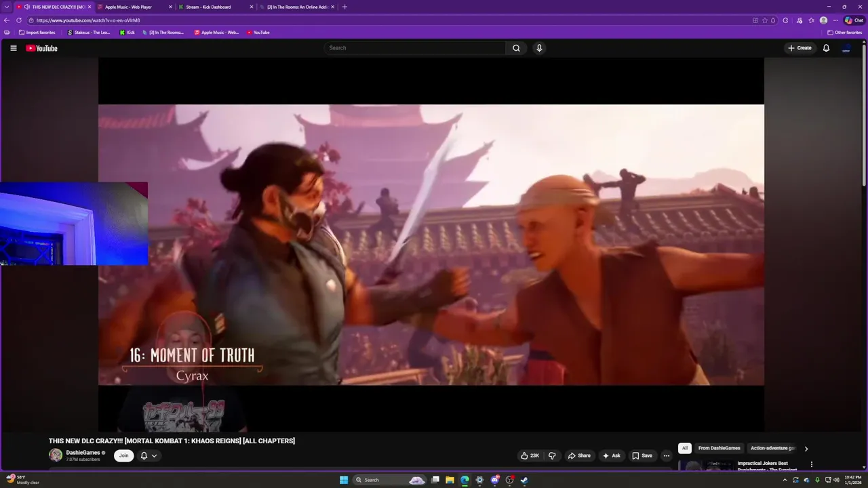The width and height of the screenshot is (868, 488).
Task: Open In The Rooms bookmark
Action: 163,33
